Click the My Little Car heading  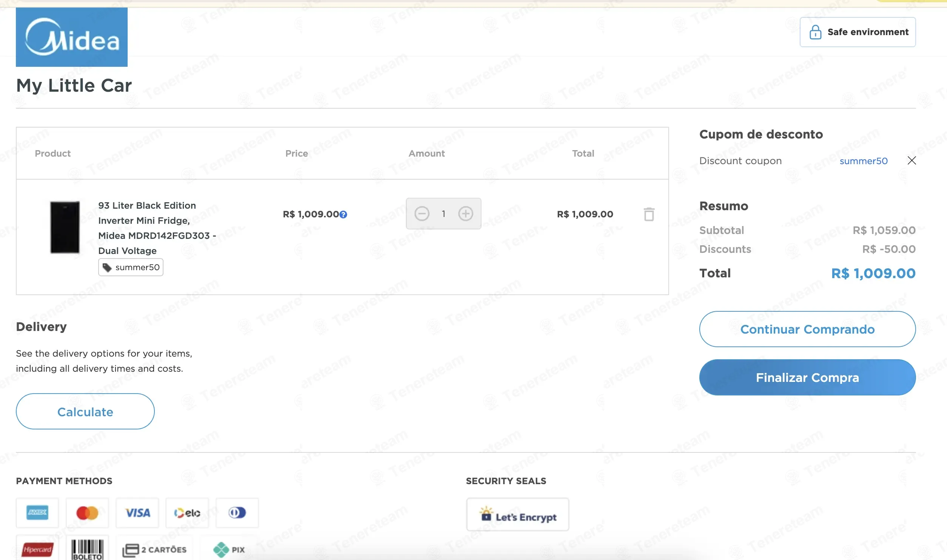pyautogui.click(x=74, y=86)
